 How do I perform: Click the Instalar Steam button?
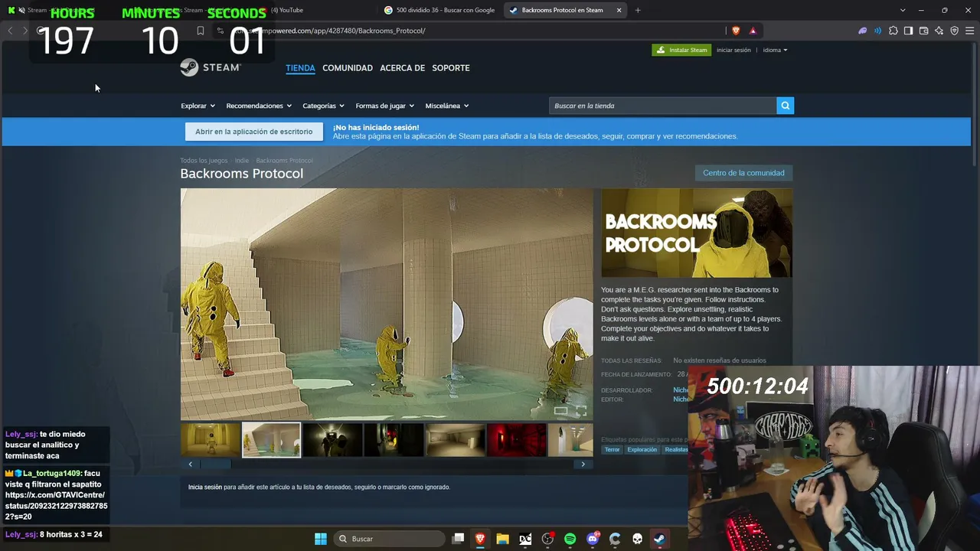point(681,50)
